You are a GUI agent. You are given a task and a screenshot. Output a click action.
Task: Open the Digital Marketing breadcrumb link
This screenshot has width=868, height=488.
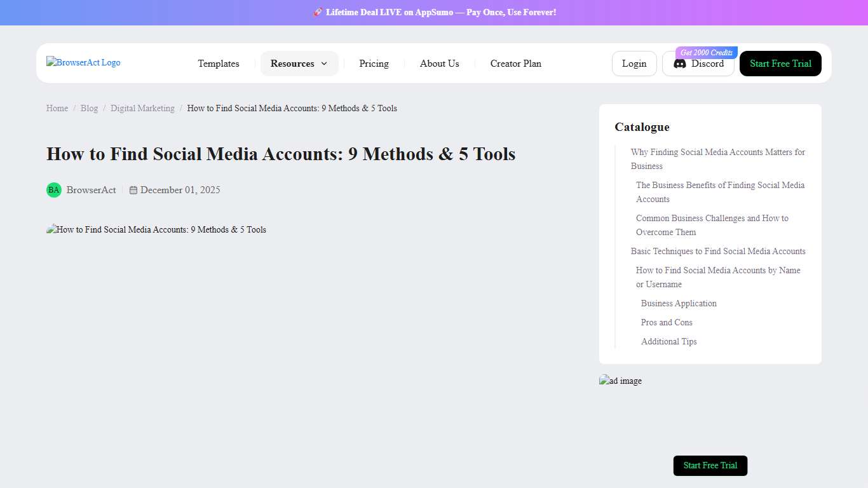[142, 108]
